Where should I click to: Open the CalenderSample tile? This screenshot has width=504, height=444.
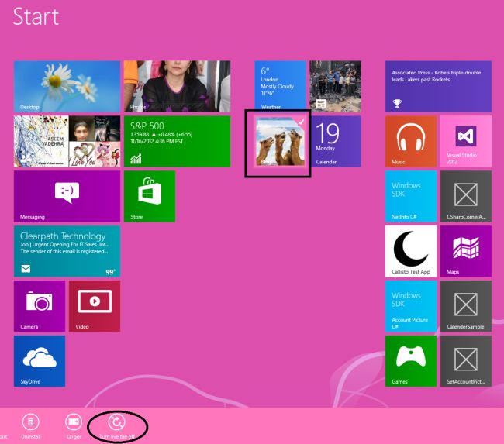(x=466, y=306)
